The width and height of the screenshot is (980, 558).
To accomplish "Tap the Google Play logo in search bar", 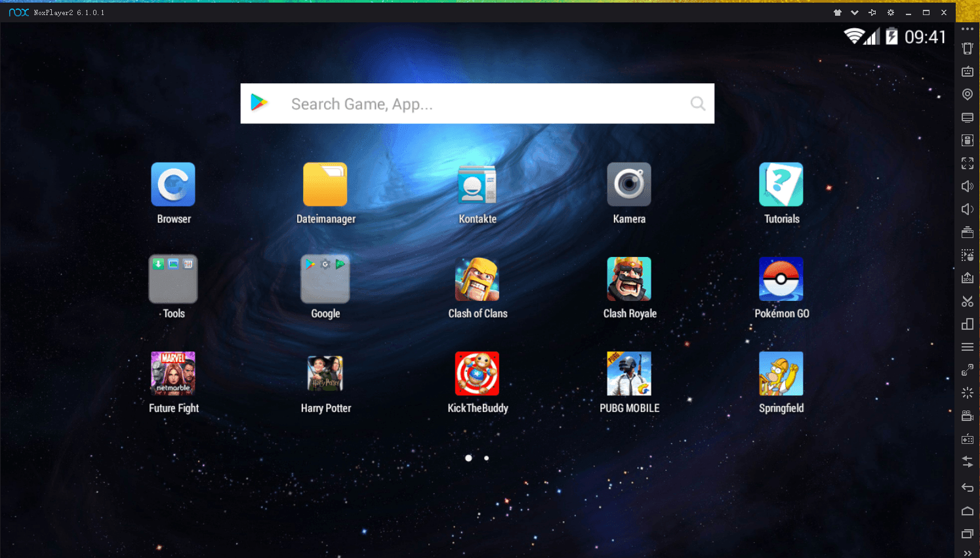I will [x=259, y=102].
